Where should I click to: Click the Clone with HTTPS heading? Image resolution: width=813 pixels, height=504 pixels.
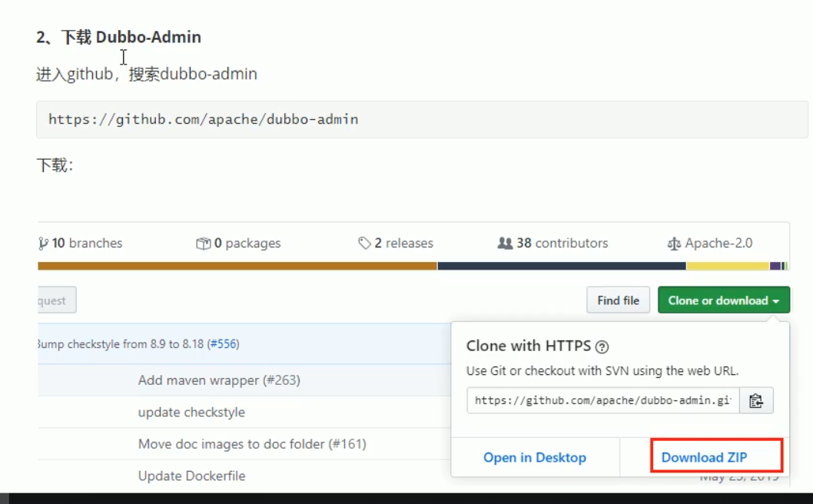pos(529,346)
